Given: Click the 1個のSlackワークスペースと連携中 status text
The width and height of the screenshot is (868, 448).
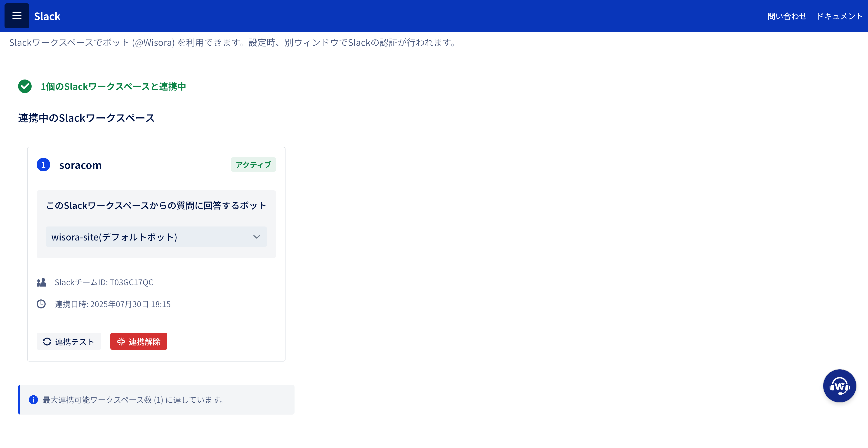Looking at the screenshot, I should (x=113, y=86).
